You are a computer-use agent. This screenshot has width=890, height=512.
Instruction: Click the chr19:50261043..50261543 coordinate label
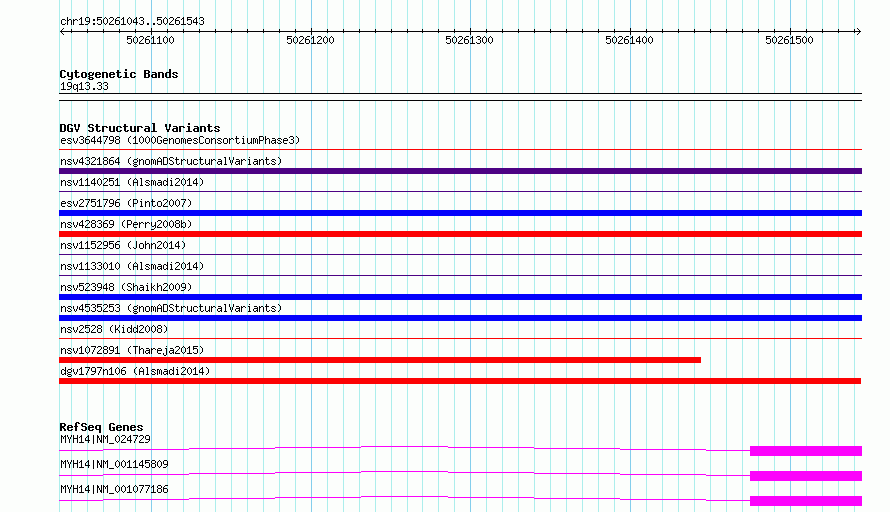pyautogui.click(x=132, y=21)
